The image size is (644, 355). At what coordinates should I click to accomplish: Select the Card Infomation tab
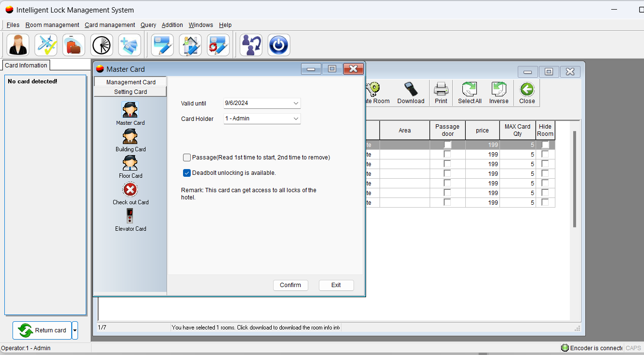26,66
